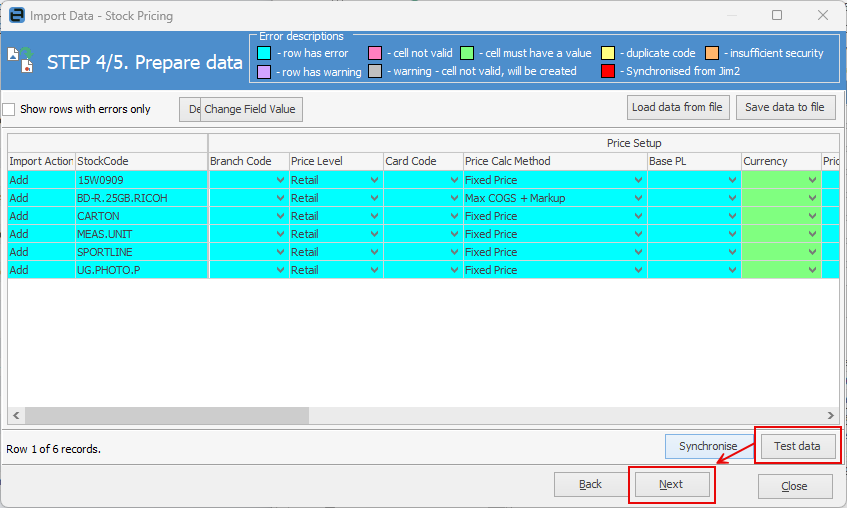Select stock code cell UG.PHOTO.P

(x=142, y=270)
